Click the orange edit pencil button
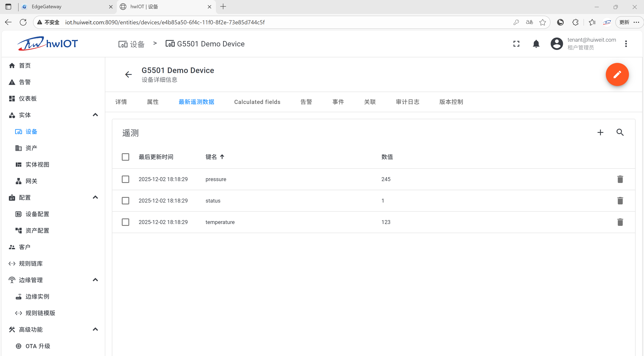644x356 pixels. click(x=617, y=74)
